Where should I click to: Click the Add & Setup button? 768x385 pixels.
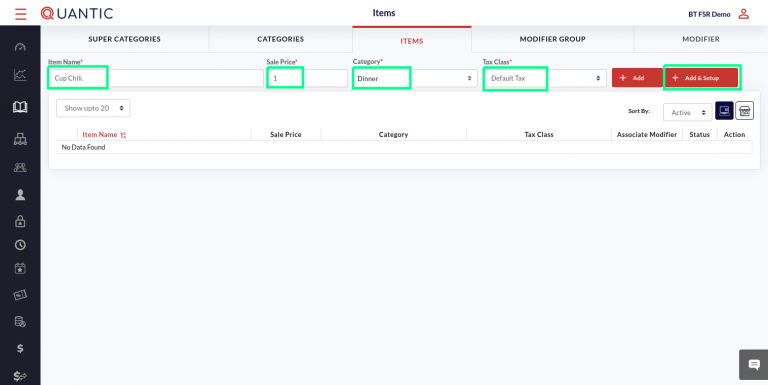pyautogui.click(x=701, y=78)
